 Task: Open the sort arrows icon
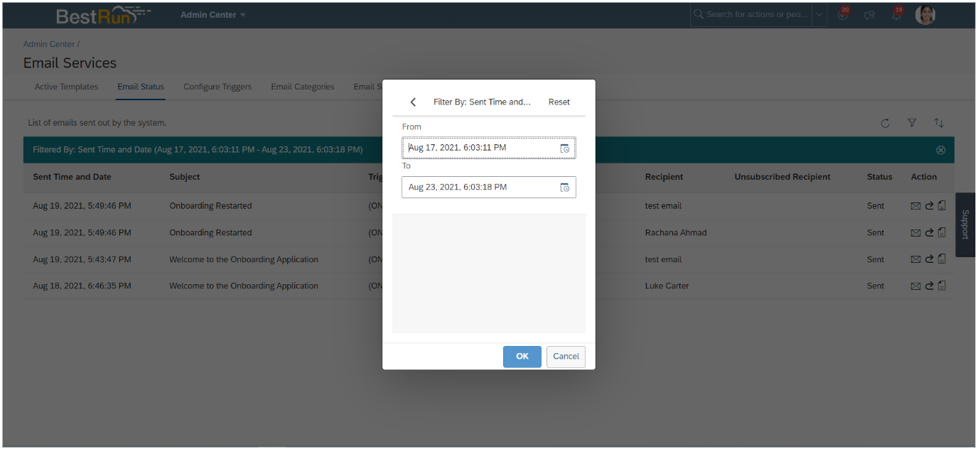pyautogui.click(x=939, y=123)
